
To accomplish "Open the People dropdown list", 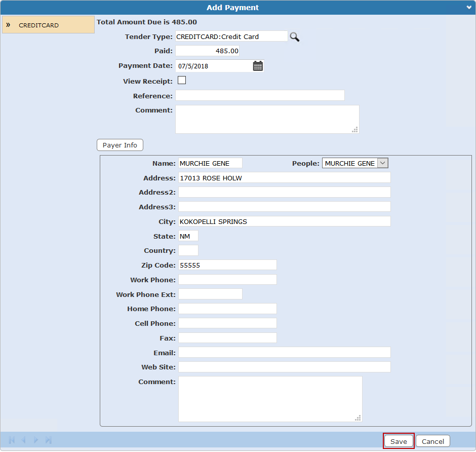I will pos(383,163).
